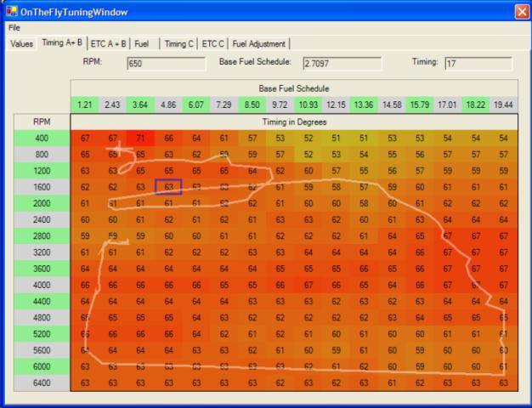Select the 19.44 fuel schedule column header

[x=503, y=105]
